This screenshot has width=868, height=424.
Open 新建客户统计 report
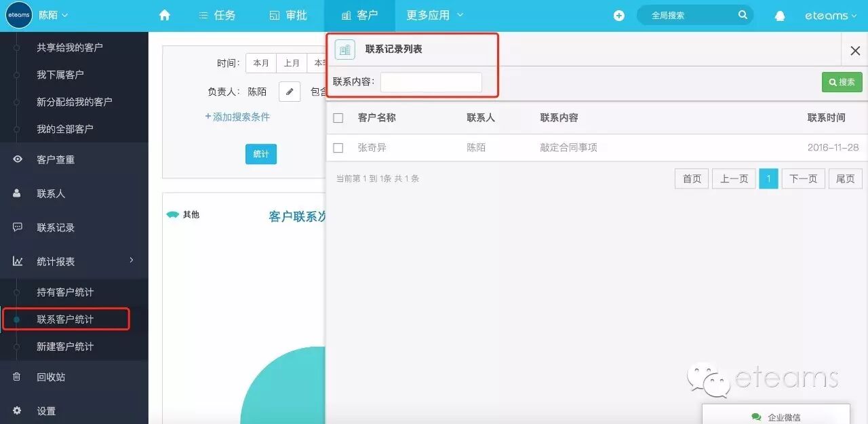(65, 347)
